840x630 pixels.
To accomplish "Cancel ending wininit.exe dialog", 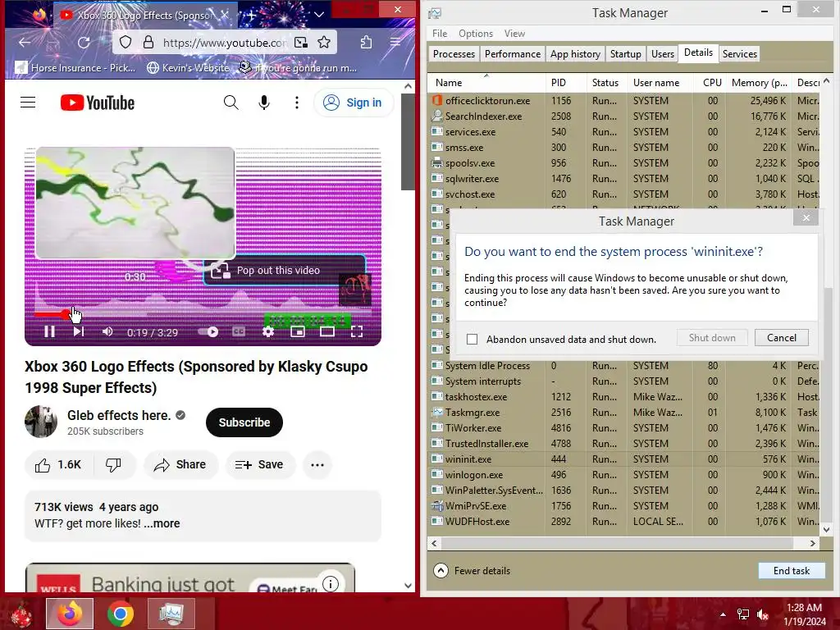I will [x=782, y=337].
